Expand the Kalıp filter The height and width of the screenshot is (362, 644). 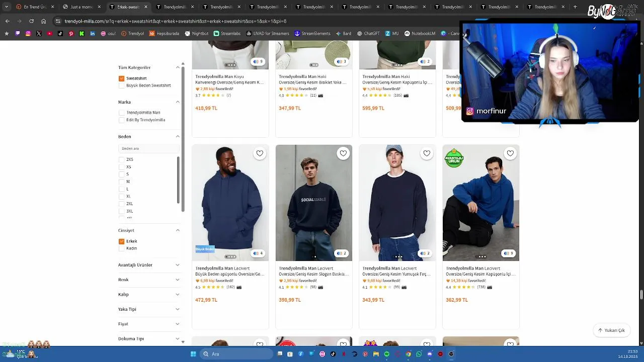click(178, 295)
